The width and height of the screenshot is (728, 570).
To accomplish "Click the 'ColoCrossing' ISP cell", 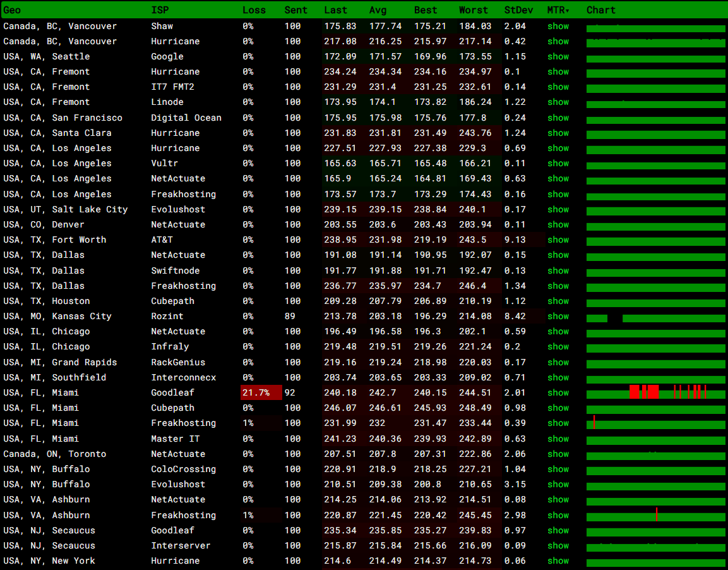I will pos(183,469).
